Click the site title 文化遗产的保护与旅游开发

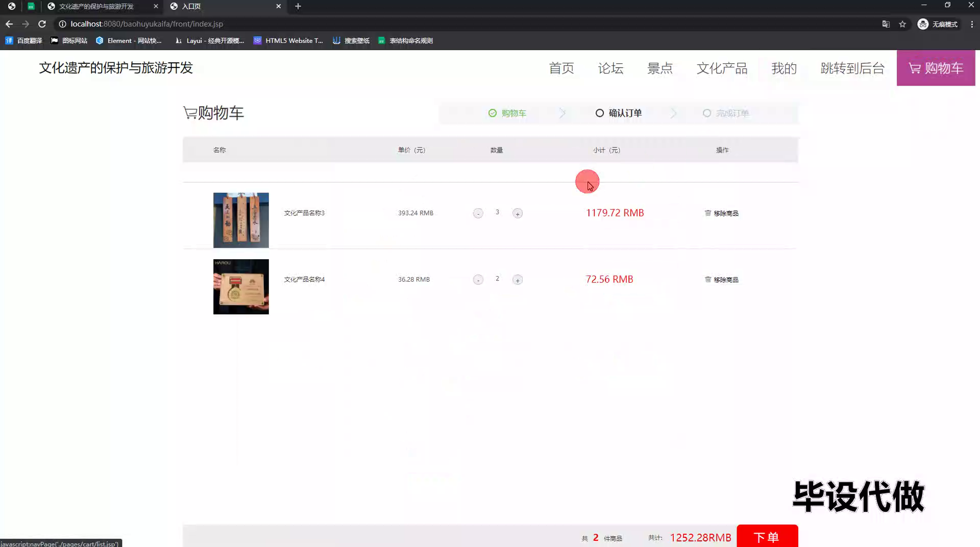click(116, 68)
